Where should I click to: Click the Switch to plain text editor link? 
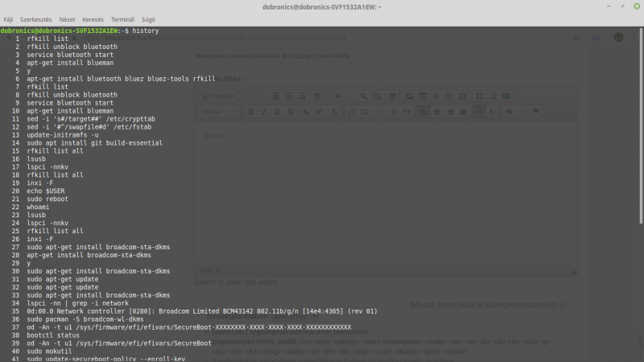[x=235, y=282]
